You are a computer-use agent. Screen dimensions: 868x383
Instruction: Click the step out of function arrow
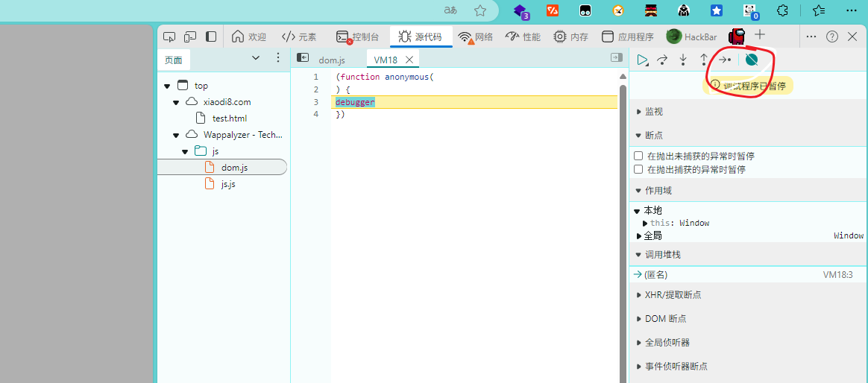point(704,60)
